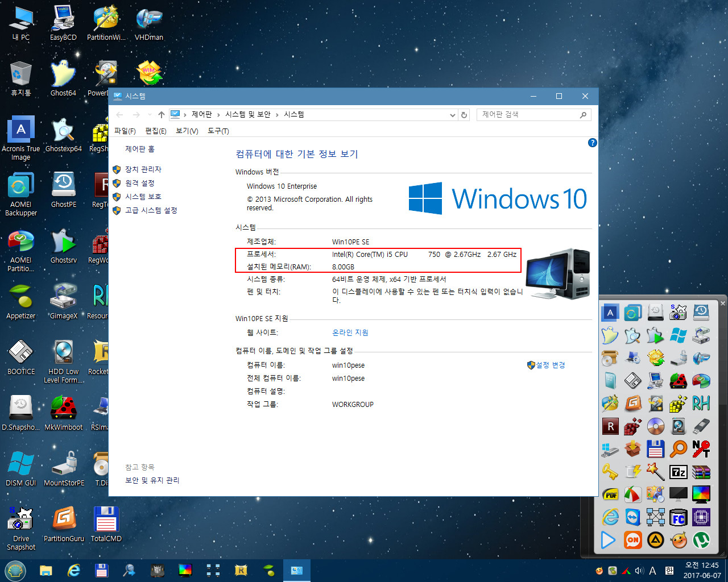Focus the 제어판 검색 search field
The width and height of the screenshot is (728, 582).
tap(534, 115)
